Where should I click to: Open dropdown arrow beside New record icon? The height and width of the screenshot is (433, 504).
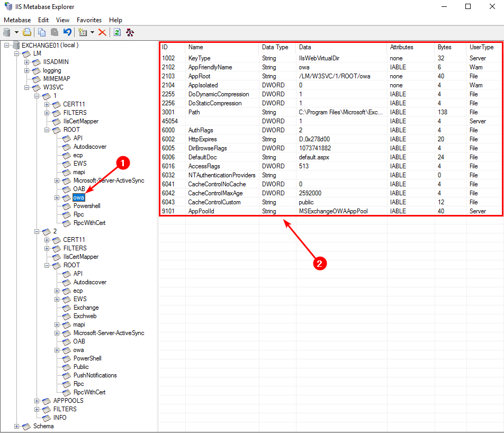click(x=92, y=32)
